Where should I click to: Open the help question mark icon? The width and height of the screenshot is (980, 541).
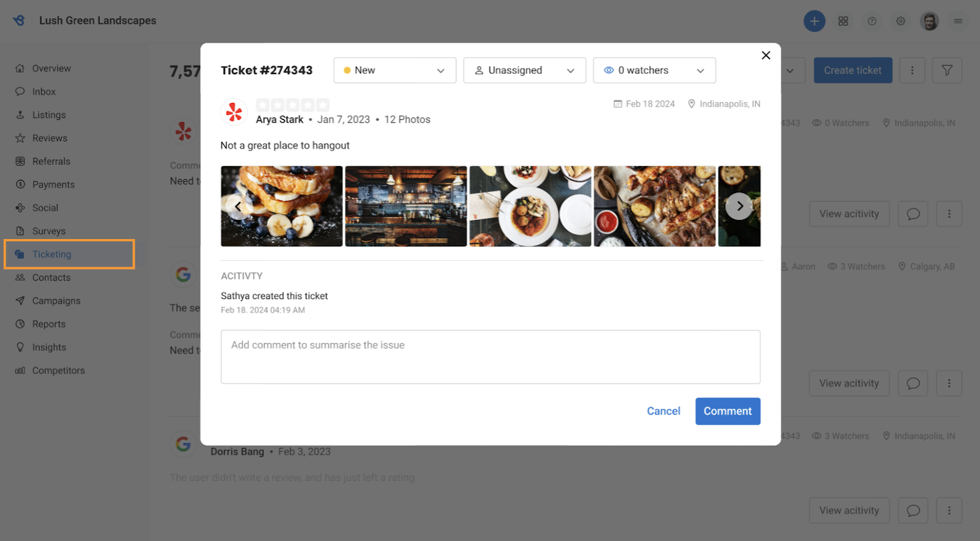tap(872, 21)
